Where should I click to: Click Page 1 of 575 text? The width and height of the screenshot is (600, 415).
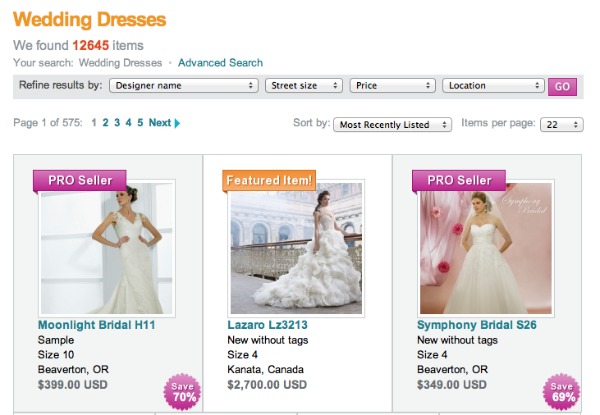pos(48,123)
